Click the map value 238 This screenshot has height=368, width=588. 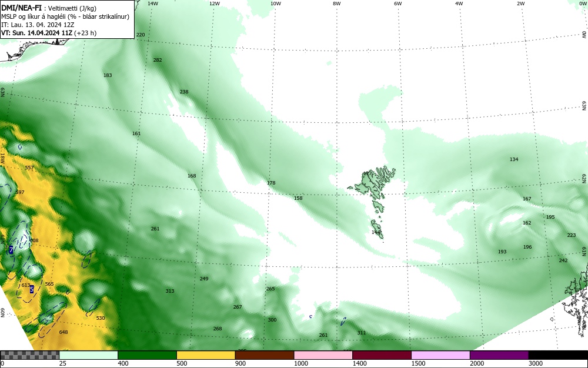[183, 92]
